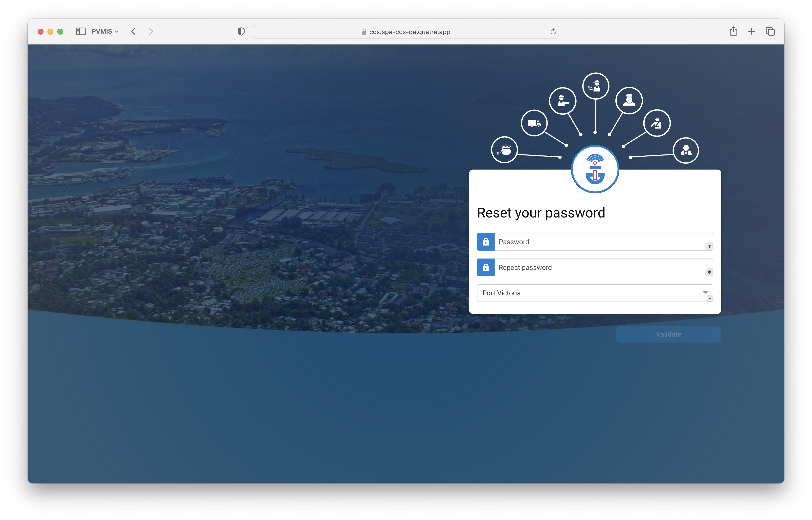Go back to previous page

tap(134, 31)
